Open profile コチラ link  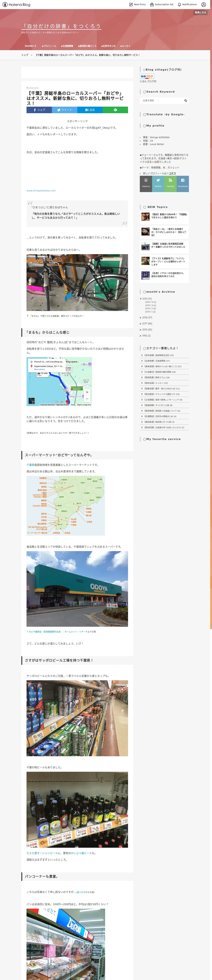click(172, 173)
